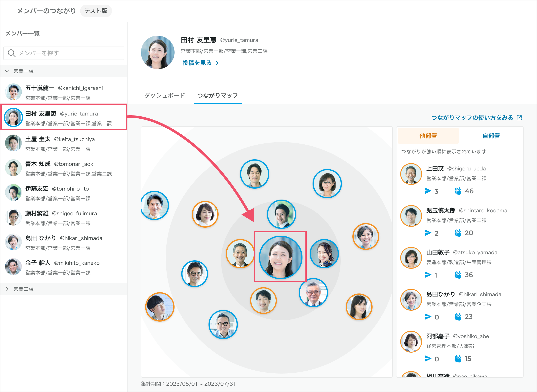The height and width of the screenshot is (392, 537).
Task: Click the woman with scarf node right of center
Action: tap(324, 254)
